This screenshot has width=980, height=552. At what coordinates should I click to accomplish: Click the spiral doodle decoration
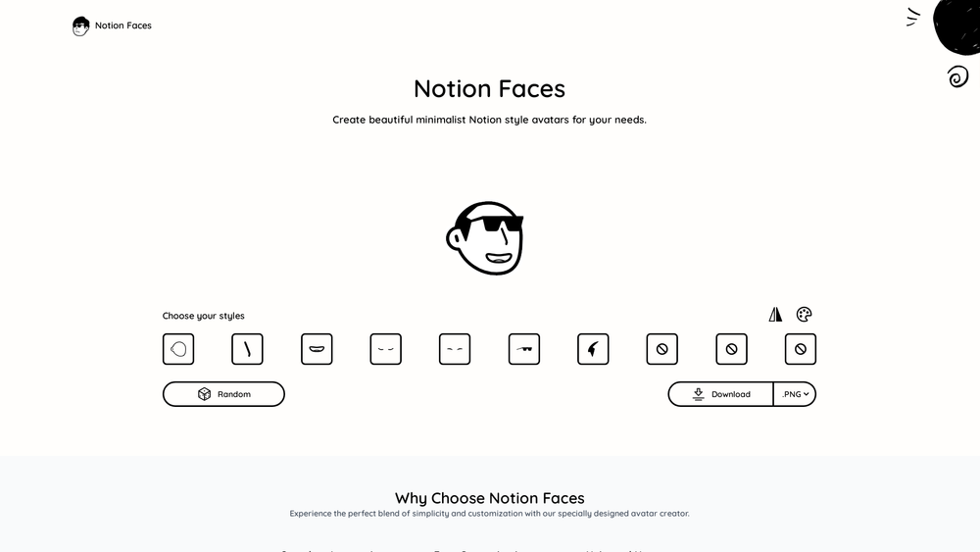click(x=957, y=76)
